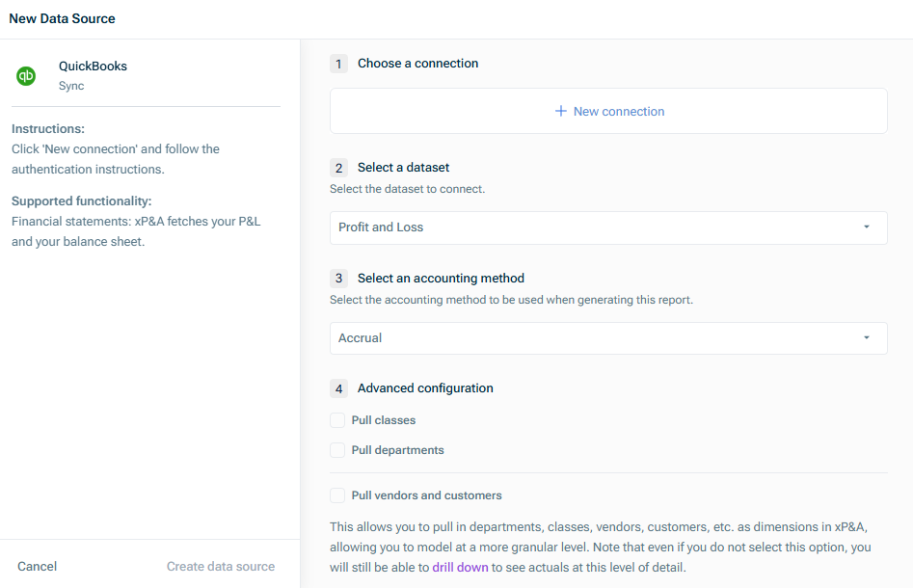Screen dimensions: 913x588
Task: Open the dataset selector showing Profit and Loss
Action: 607,227
